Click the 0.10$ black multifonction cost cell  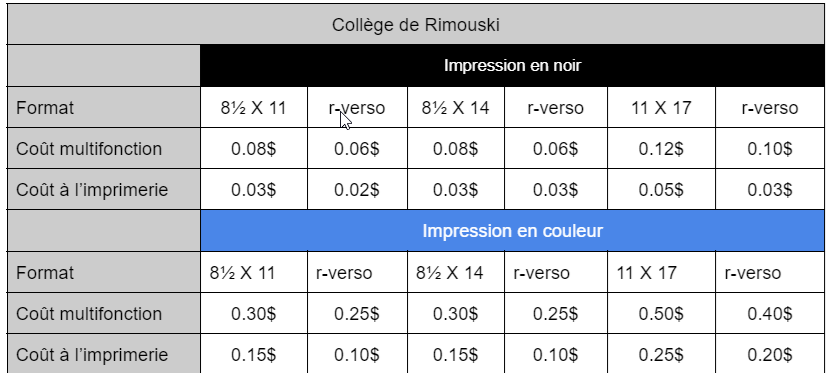[770, 148]
